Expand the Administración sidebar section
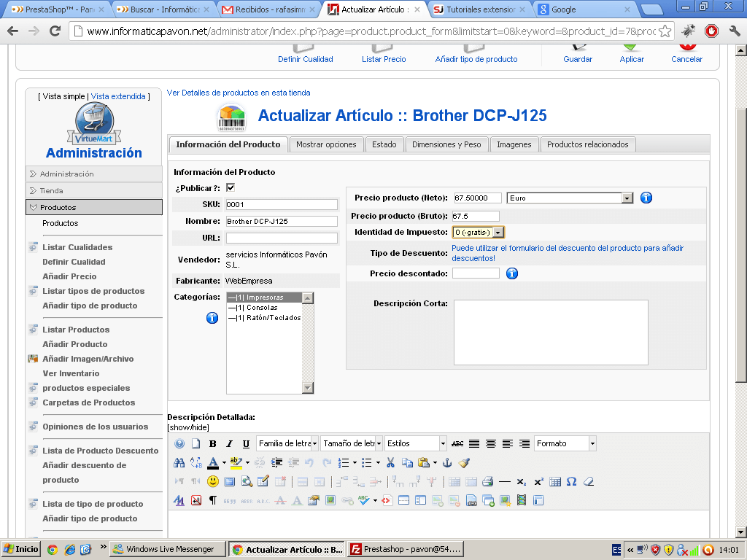The height and width of the screenshot is (560, 747). point(94,174)
